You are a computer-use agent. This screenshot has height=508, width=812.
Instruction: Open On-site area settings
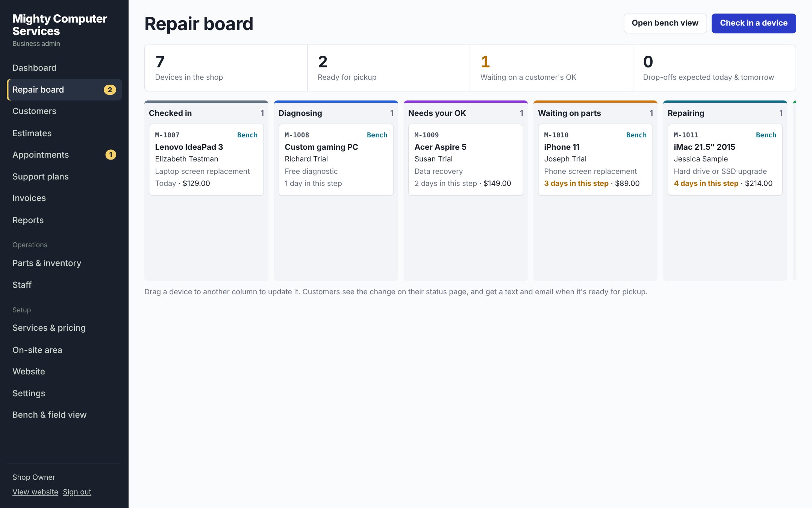tap(64, 350)
